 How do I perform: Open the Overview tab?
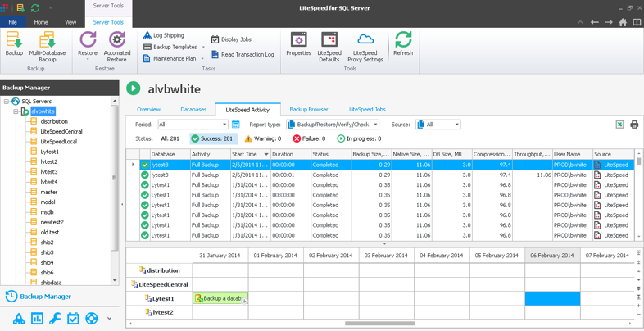tap(148, 110)
